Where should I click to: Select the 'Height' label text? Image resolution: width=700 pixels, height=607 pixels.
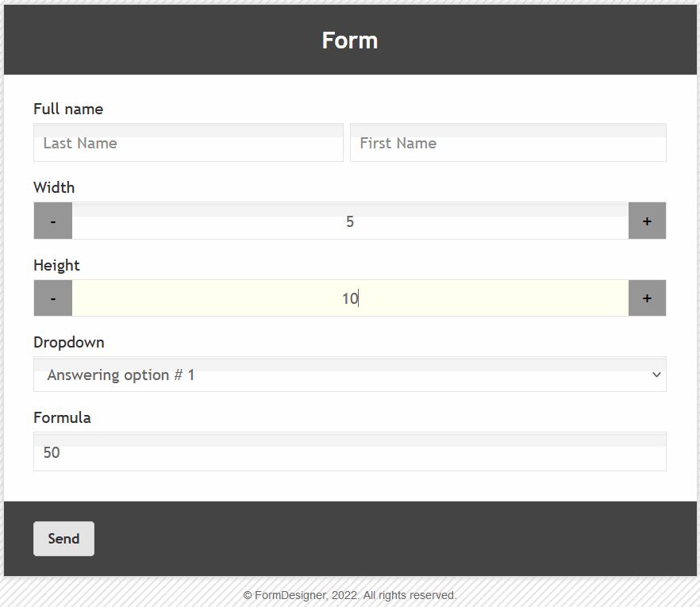coord(56,266)
